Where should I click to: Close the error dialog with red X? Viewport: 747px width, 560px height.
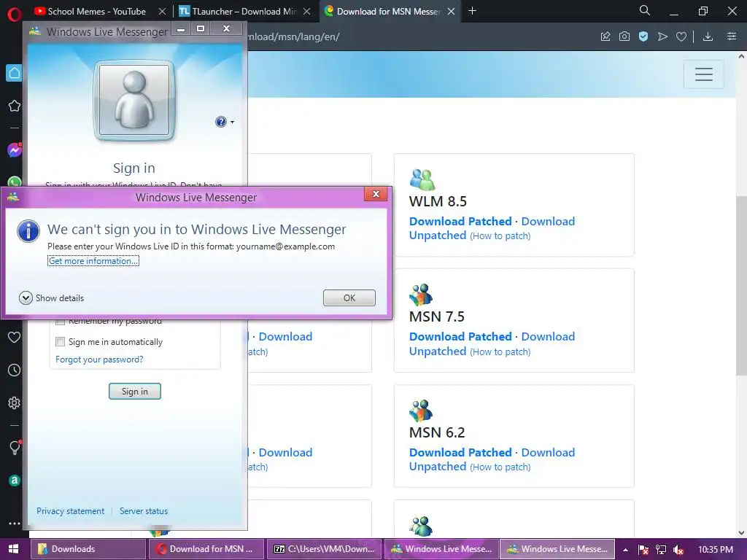pos(376,194)
